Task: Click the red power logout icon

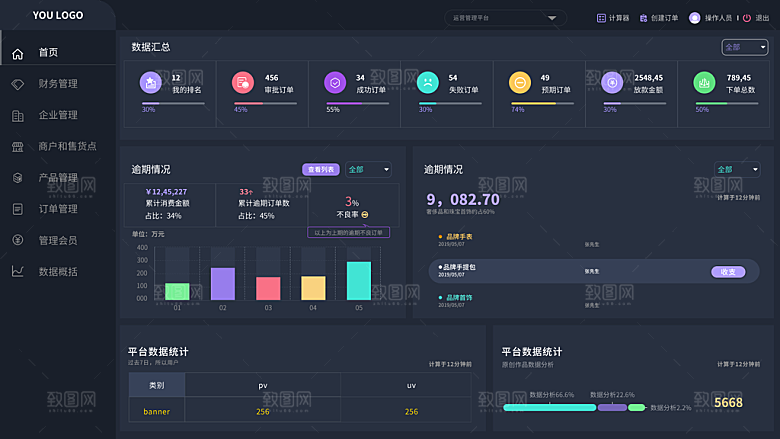Action: pyautogui.click(x=747, y=18)
